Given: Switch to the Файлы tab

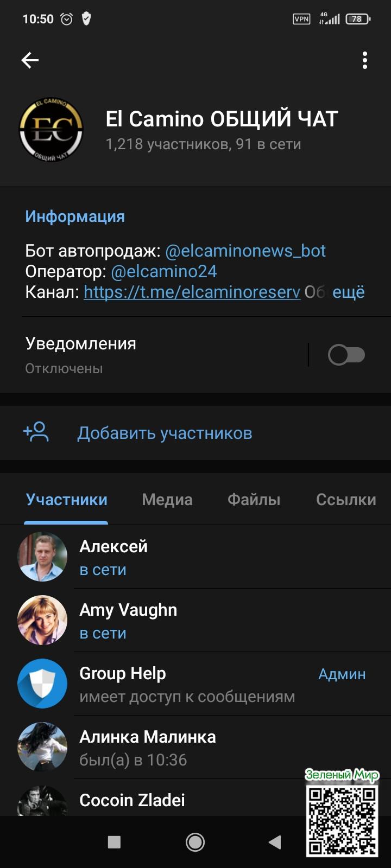Looking at the screenshot, I should click(254, 500).
